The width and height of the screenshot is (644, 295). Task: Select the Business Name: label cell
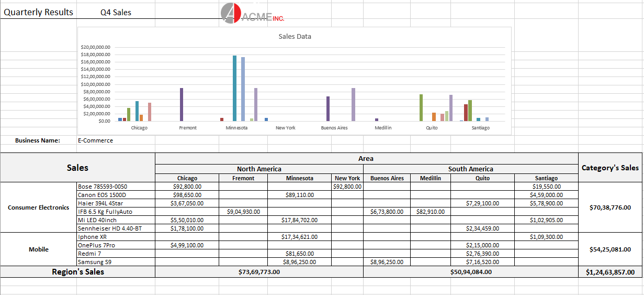39,140
